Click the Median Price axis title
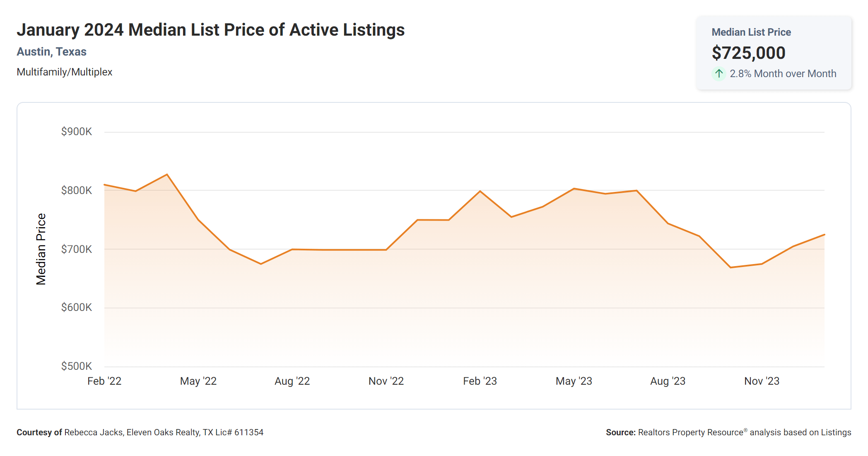Image resolution: width=868 pixels, height=456 pixels. (x=41, y=249)
